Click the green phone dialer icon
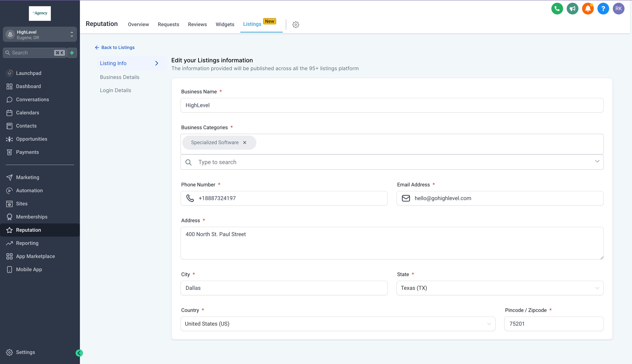 point(557,9)
